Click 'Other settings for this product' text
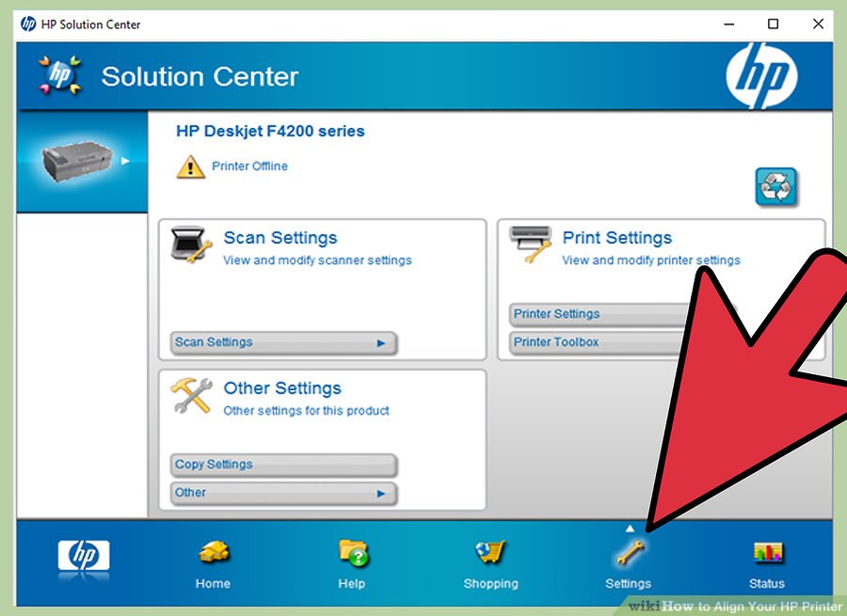 pos(306,411)
